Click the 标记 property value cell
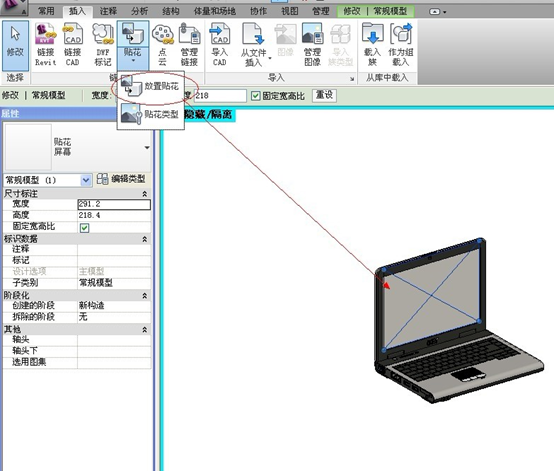This screenshot has height=471, width=554. (x=114, y=260)
